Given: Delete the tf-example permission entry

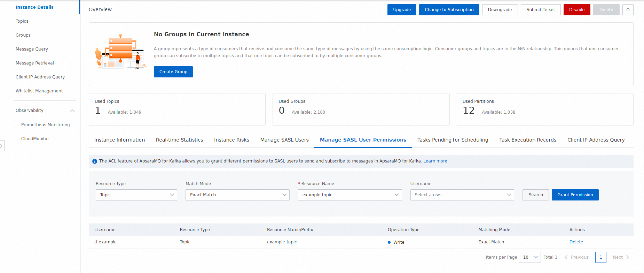Looking at the screenshot, I should click(x=576, y=242).
